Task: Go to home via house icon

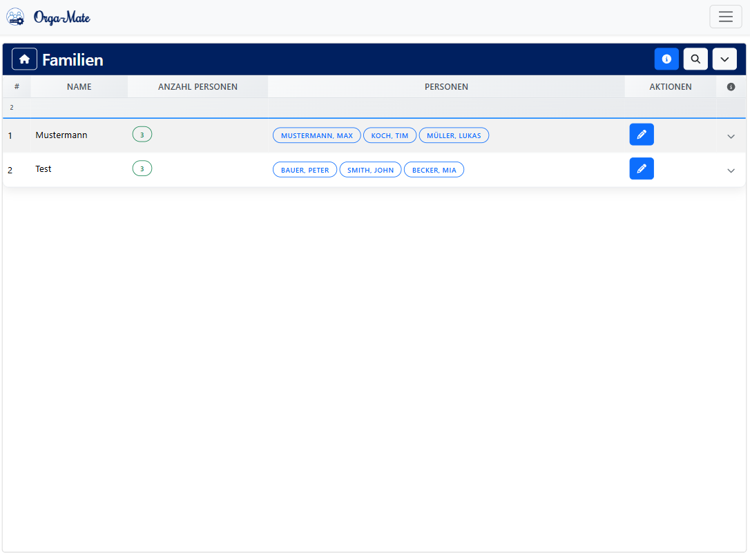Action: tap(24, 59)
